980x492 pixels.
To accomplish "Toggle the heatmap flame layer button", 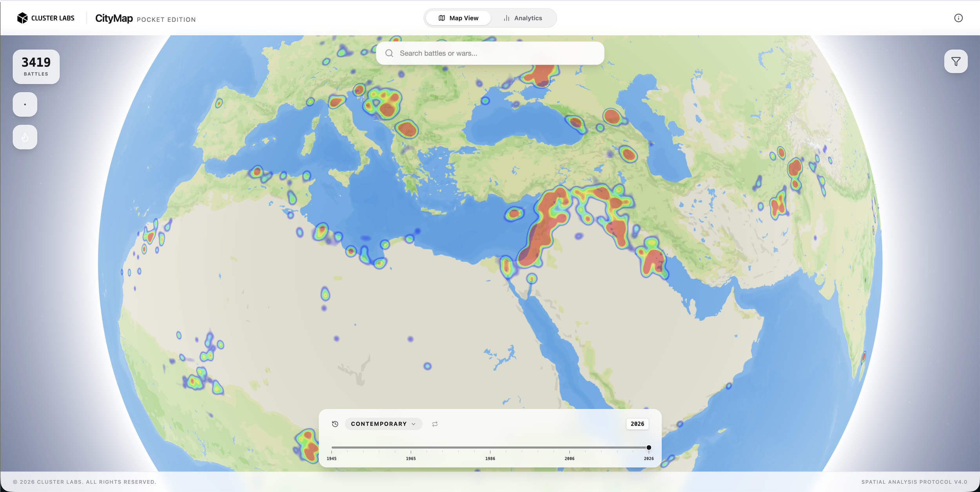I will pos(25,137).
